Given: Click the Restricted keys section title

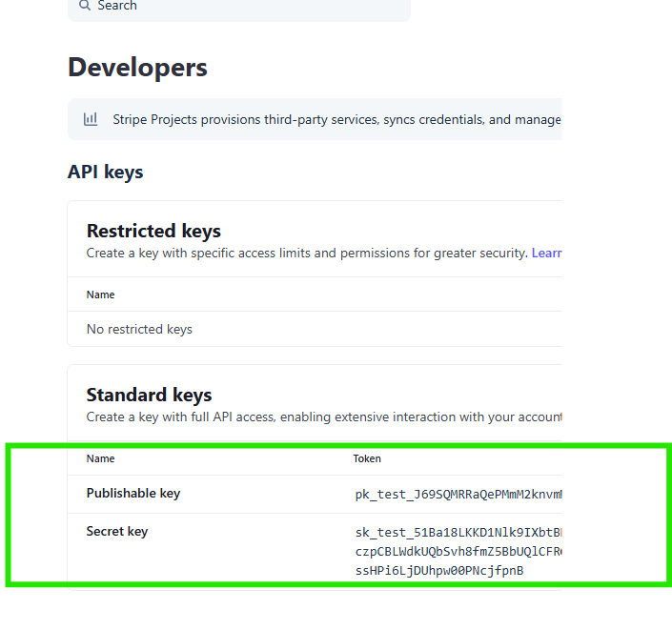Looking at the screenshot, I should [x=153, y=231].
